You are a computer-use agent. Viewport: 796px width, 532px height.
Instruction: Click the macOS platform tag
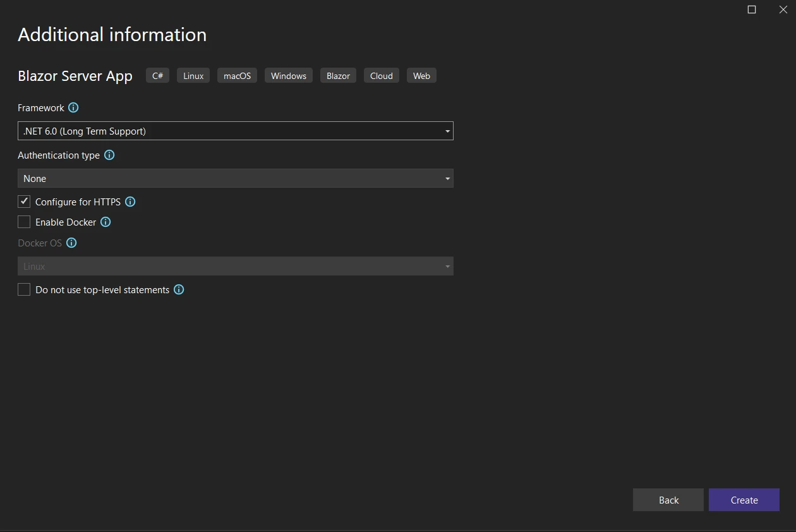click(x=237, y=76)
